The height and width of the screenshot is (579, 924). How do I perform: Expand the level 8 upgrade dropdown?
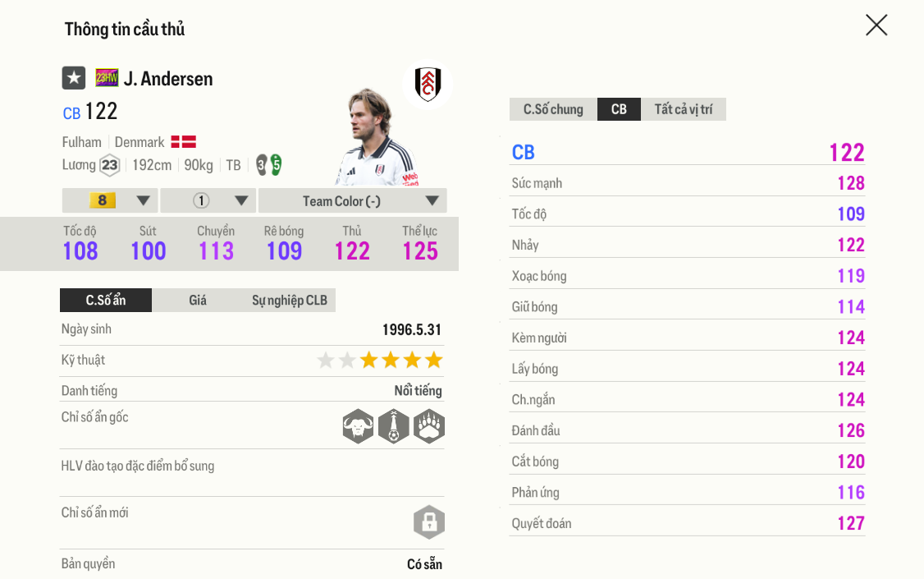coord(109,200)
